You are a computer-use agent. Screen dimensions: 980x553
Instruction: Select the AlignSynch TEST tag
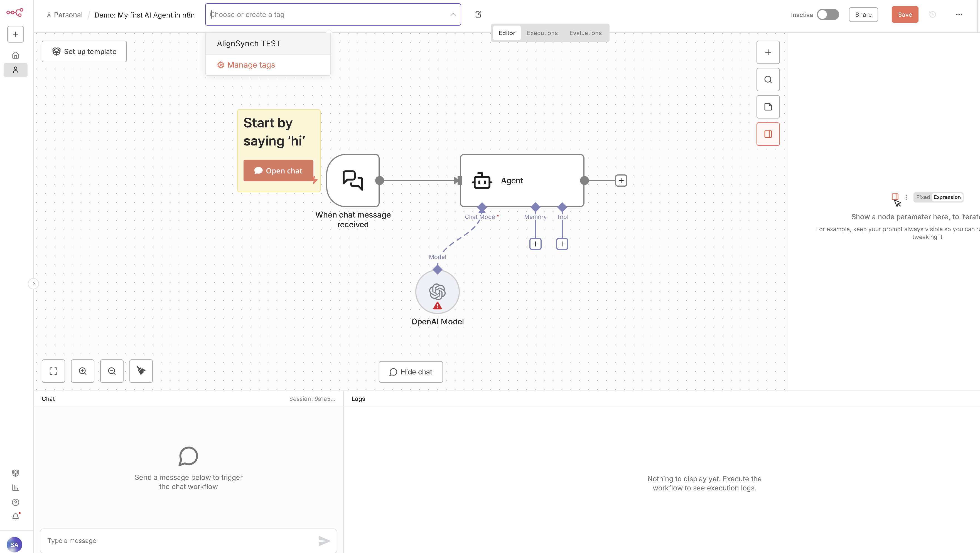tap(249, 43)
